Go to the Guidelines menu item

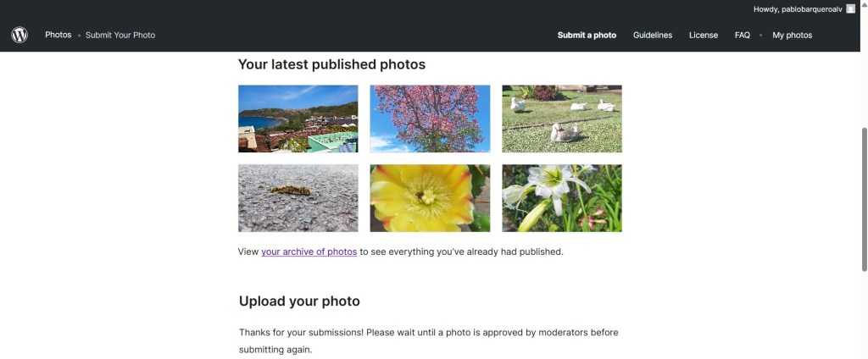(653, 35)
